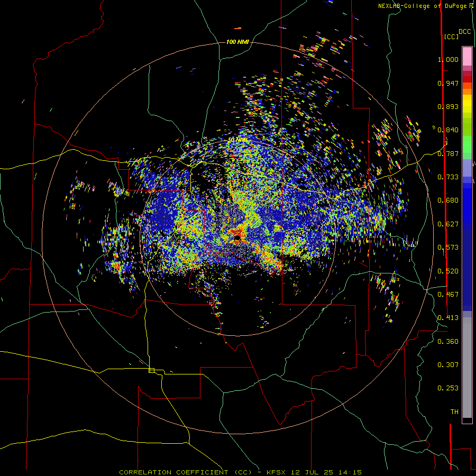The height and width of the screenshot is (476, 476).
Task: Click the 0.680 legend value
Action: pos(448,200)
